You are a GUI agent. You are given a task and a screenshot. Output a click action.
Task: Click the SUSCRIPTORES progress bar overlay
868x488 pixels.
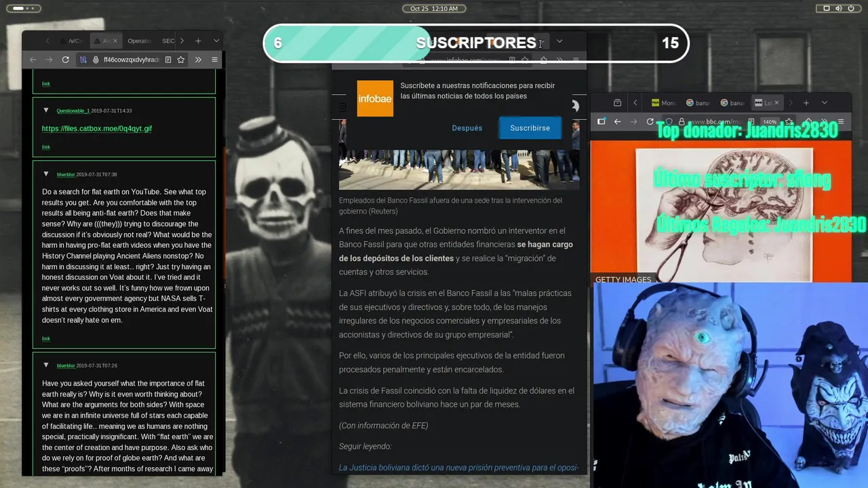476,43
